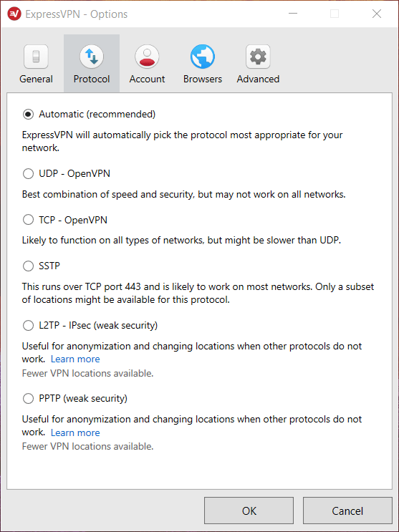Close the Options window

[377, 14]
